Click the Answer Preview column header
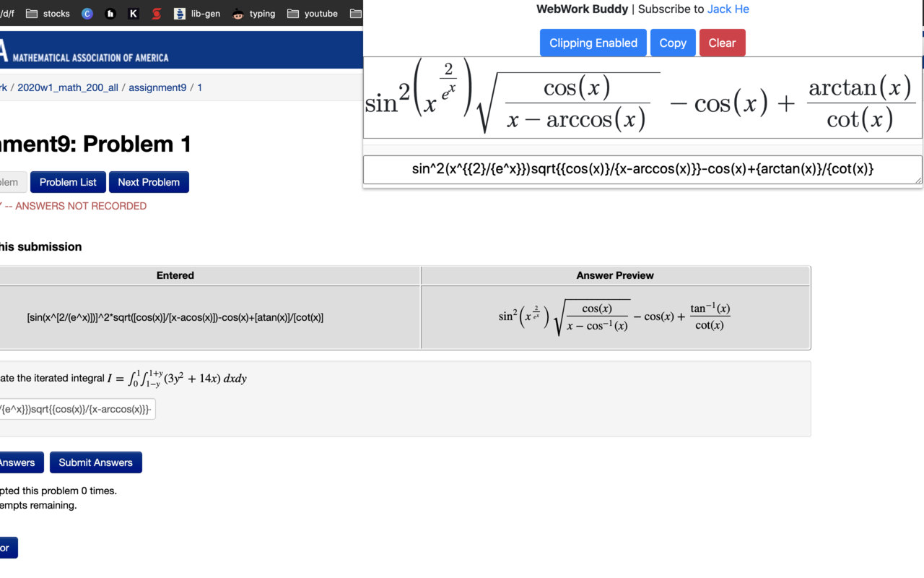 pyautogui.click(x=615, y=275)
